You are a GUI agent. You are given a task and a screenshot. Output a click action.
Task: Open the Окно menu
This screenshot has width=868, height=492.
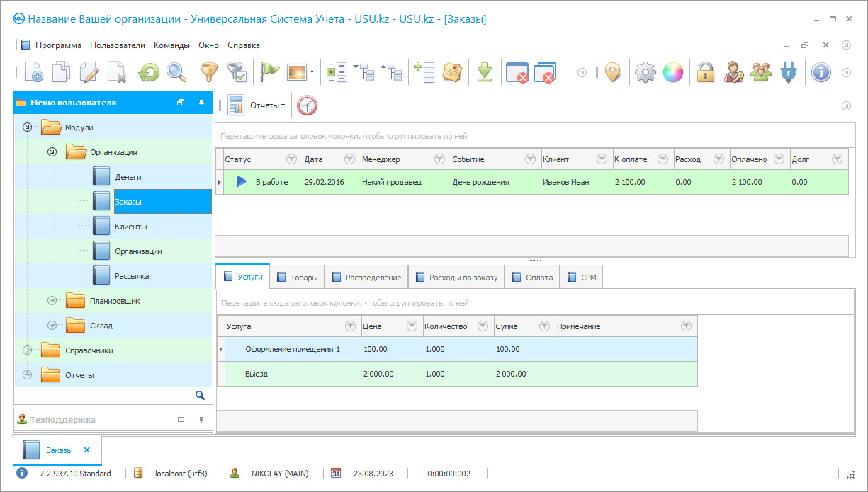[209, 45]
